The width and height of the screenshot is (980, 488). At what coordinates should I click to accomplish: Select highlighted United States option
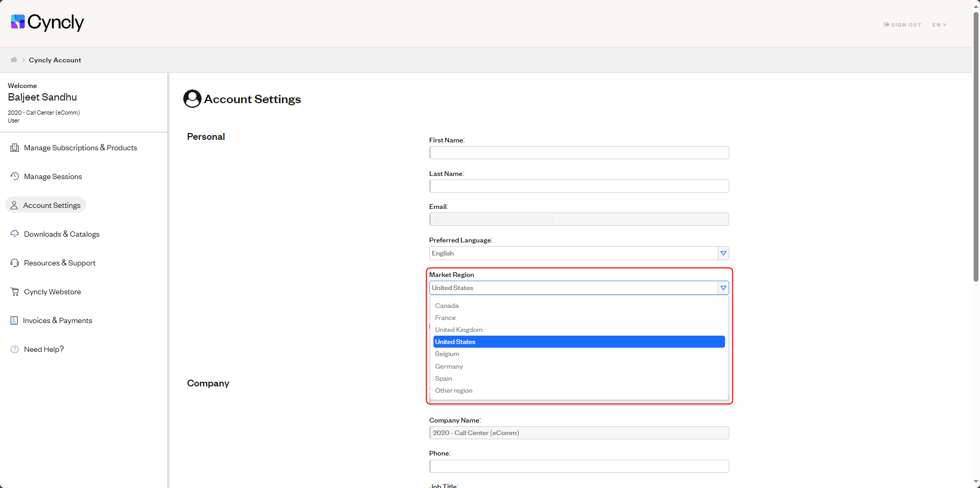point(579,341)
